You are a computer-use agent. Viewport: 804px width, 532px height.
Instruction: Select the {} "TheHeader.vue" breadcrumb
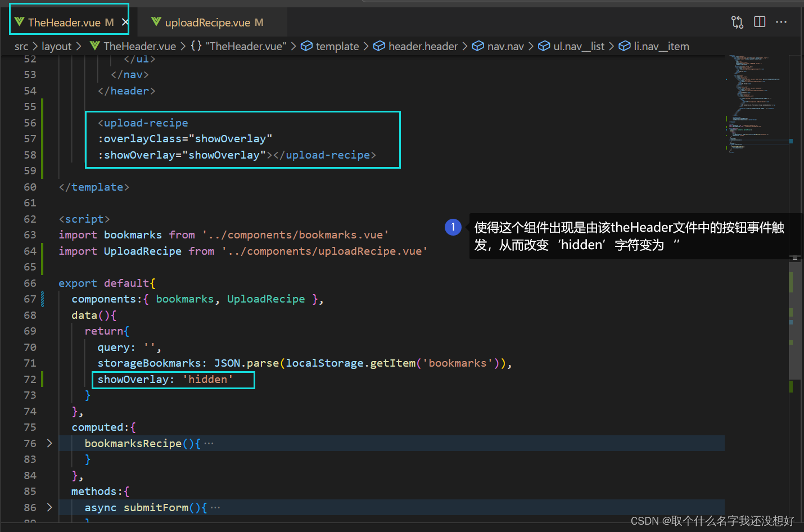click(x=238, y=46)
